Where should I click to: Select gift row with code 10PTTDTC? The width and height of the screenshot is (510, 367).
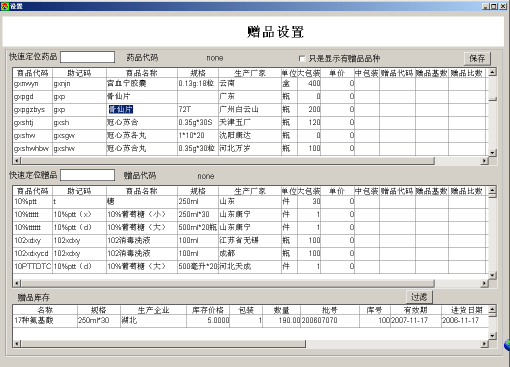click(251, 267)
